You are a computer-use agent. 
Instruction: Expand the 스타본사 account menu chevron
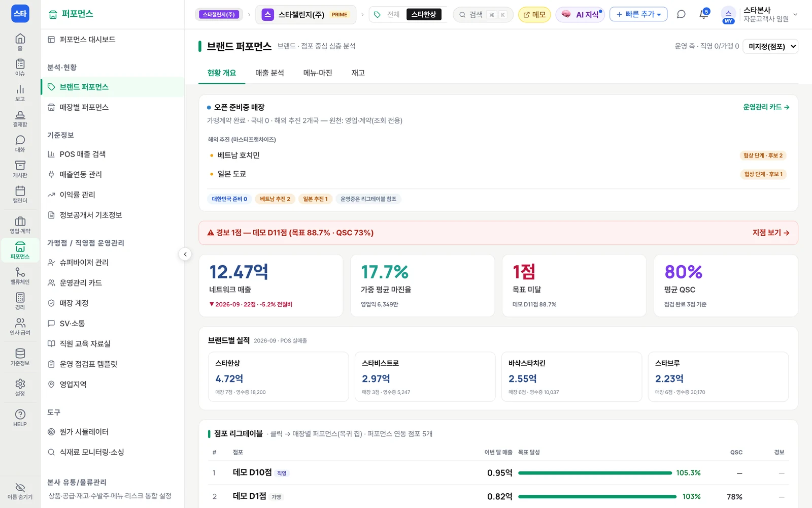(795, 14)
